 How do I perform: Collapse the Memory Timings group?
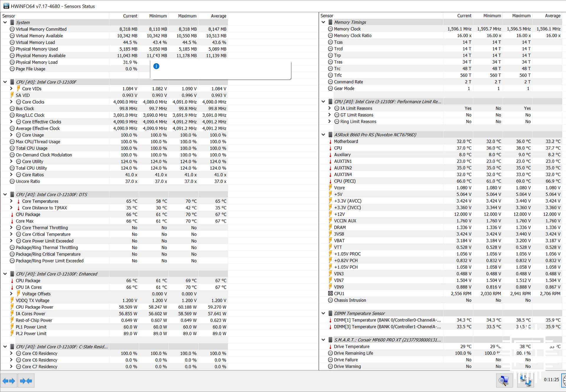[x=323, y=22]
